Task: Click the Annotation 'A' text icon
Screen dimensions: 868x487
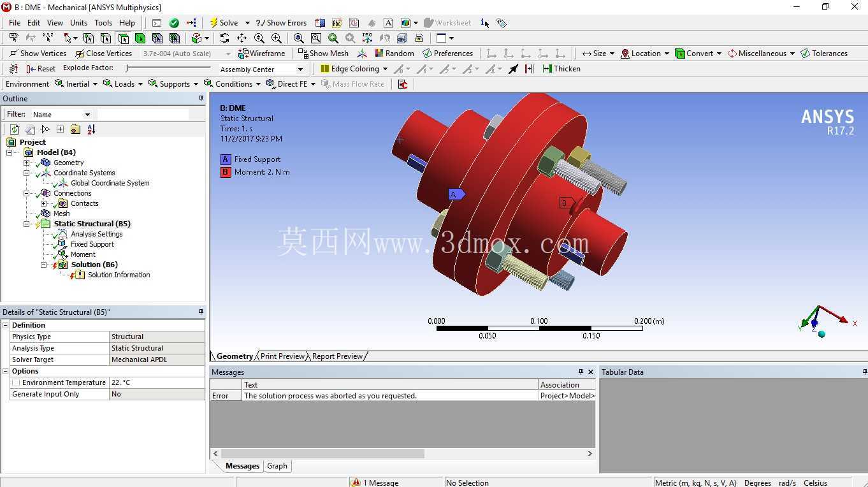Action: (389, 23)
